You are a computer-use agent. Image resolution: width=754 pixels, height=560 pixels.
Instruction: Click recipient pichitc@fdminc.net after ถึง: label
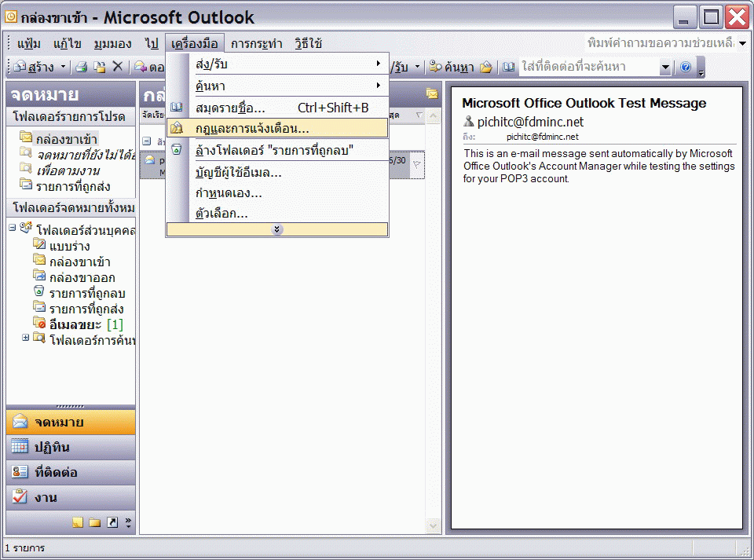click(x=543, y=137)
